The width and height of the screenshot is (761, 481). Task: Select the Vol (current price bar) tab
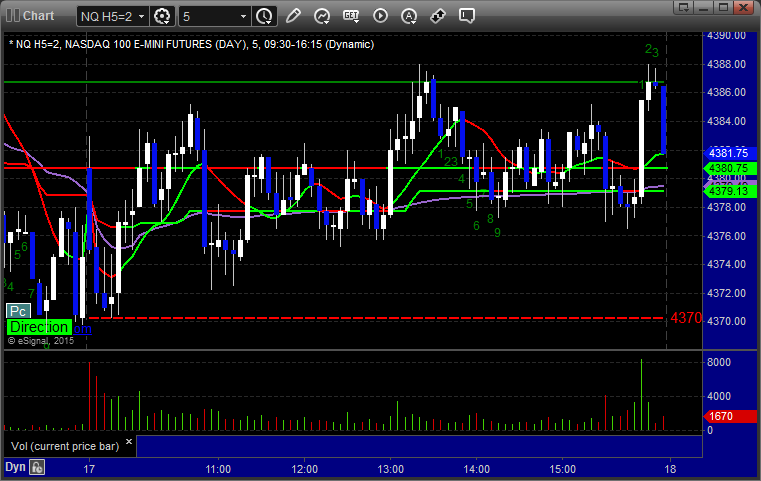click(x=65, y=446)
